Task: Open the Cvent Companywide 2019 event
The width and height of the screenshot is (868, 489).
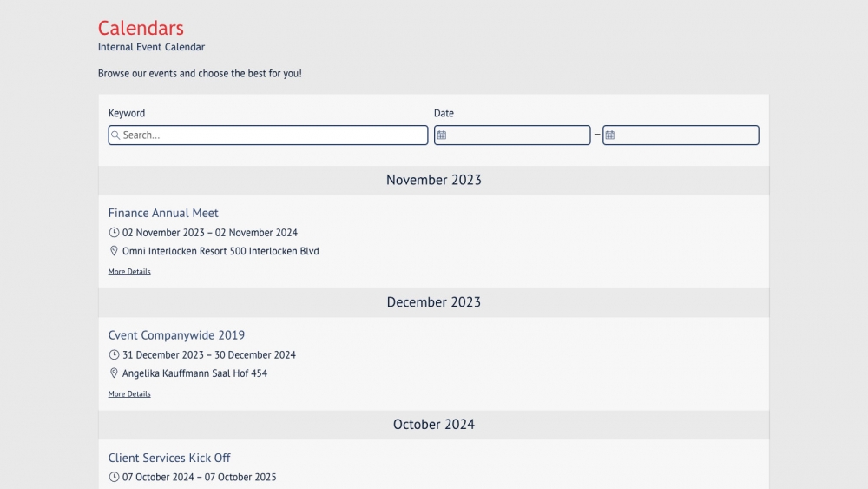Action: pos(176,335)
